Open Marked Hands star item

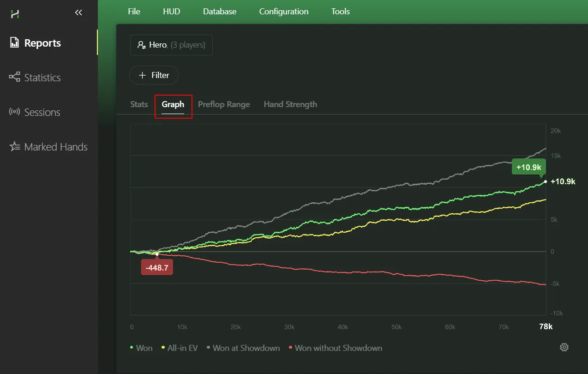tap(55, 147)
